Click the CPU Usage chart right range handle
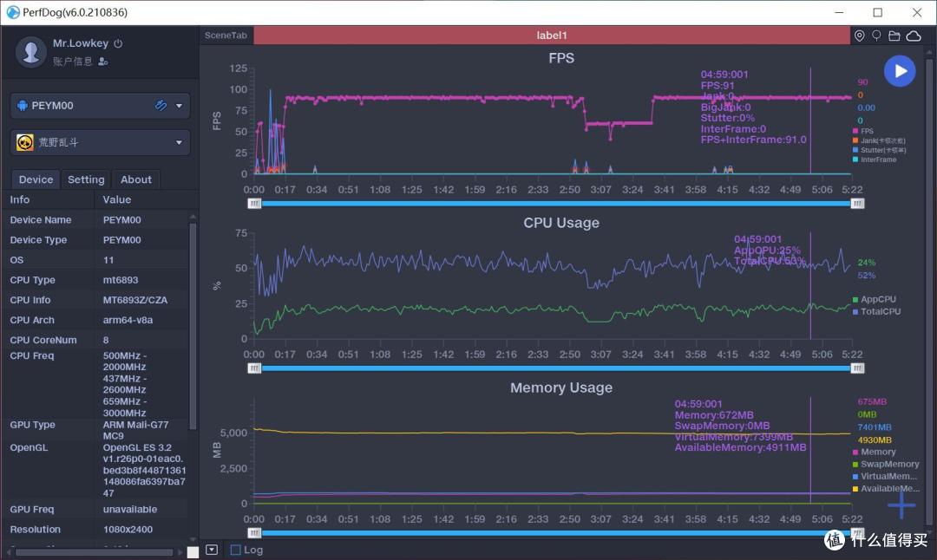 point(857,368)
